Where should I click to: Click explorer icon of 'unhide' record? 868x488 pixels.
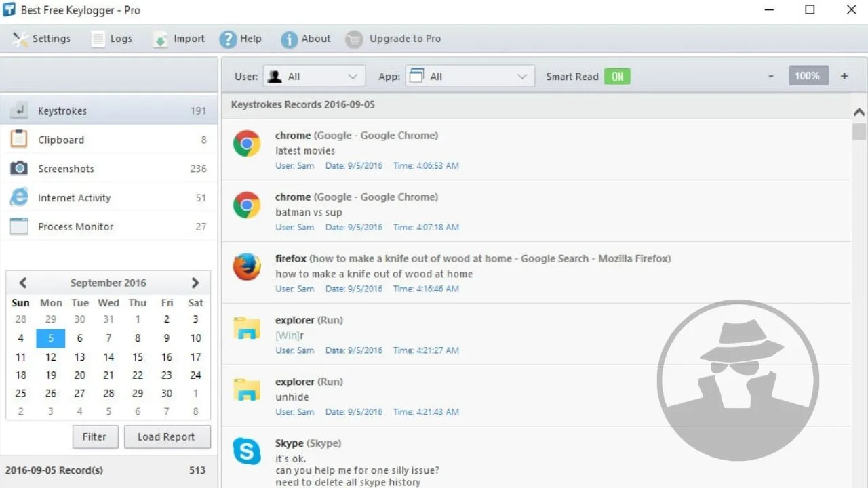[247, 390]
